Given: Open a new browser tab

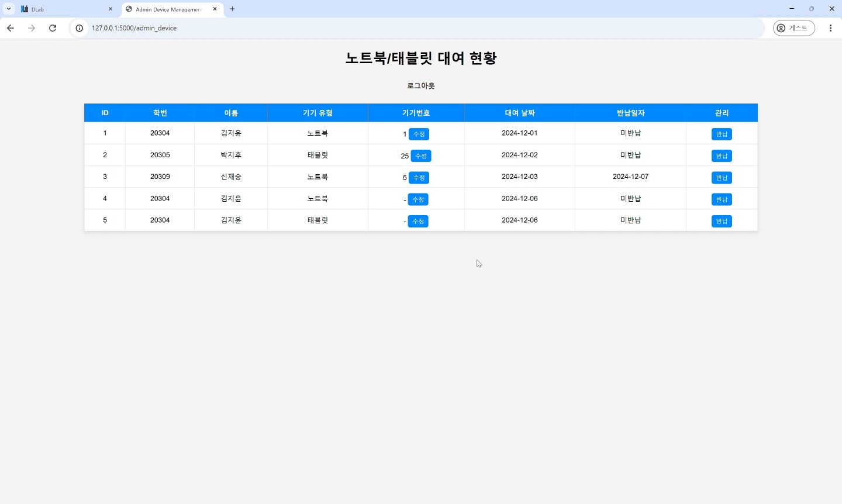Looking at the screenshot, I should click(x=233, y=9).
